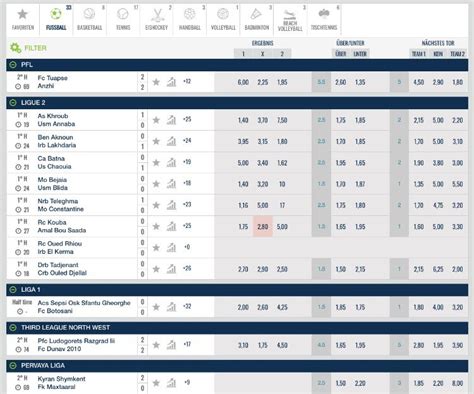Open statistics chart for Rc Kouba match
Viewport: 474px width, 394px height.
point(171,227)
